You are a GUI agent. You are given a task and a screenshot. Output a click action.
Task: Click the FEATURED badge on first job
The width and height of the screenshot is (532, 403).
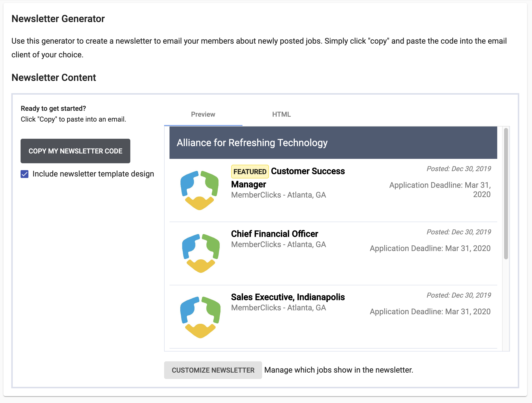[250, 172]
